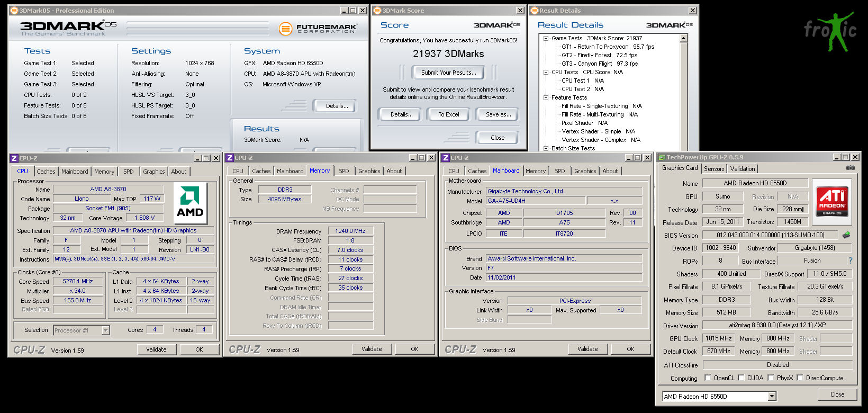Click the DRAM Frequency value 1240.0 MHz
The image size is (868, 413).
point(350,231)
